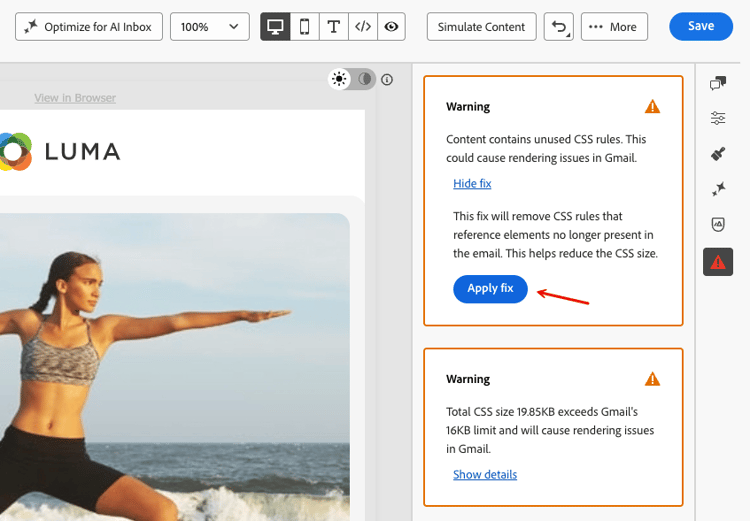Click the three dots on More
The height and width of the screenshot is (521, 750).
point(596,27)
